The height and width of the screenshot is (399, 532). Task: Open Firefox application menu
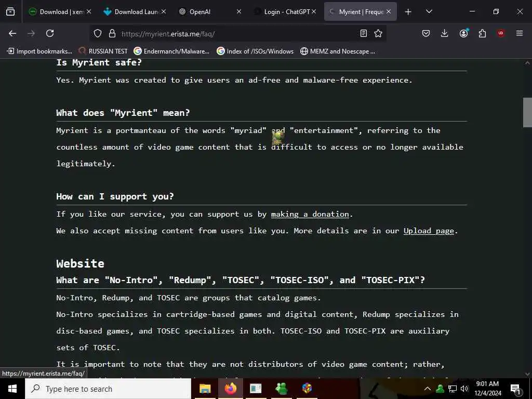pyautogui.click(x=520, y=33)
